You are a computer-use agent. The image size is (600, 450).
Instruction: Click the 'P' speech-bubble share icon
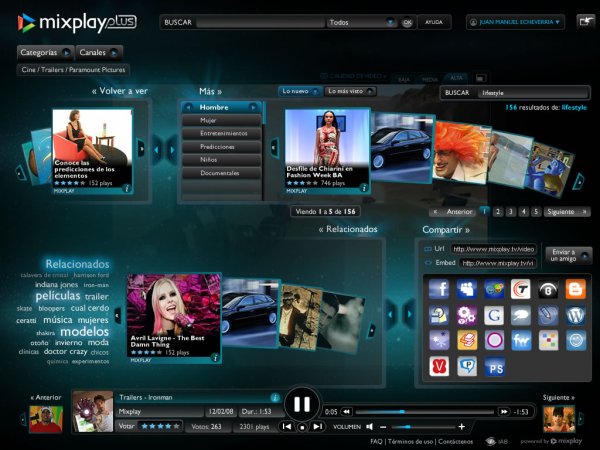click(x=466, y=367)
